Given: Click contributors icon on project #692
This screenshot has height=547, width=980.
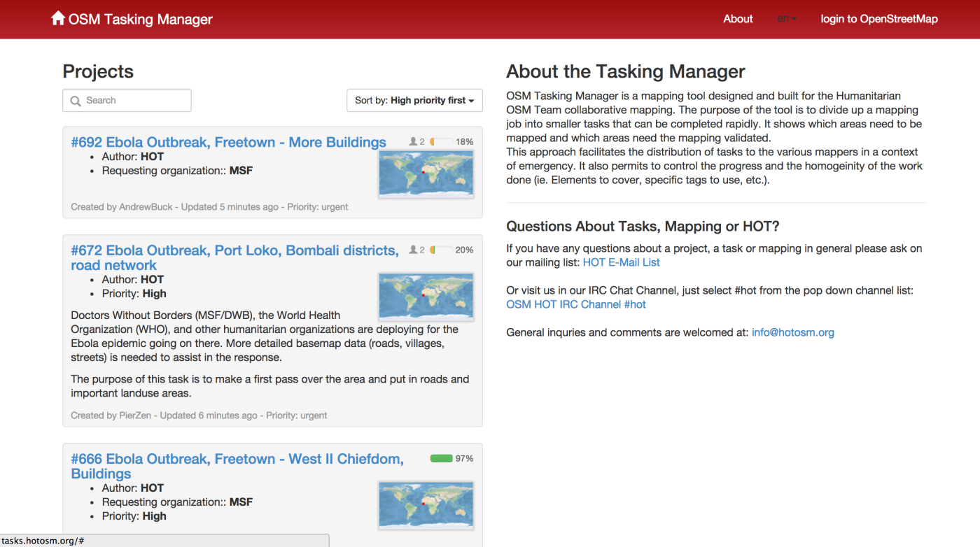Looking at the screenshot, I should (x=414, y=142).
